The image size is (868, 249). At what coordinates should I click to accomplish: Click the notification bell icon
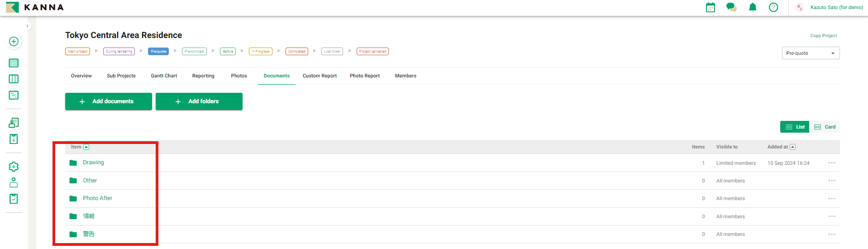click(753, 7)
